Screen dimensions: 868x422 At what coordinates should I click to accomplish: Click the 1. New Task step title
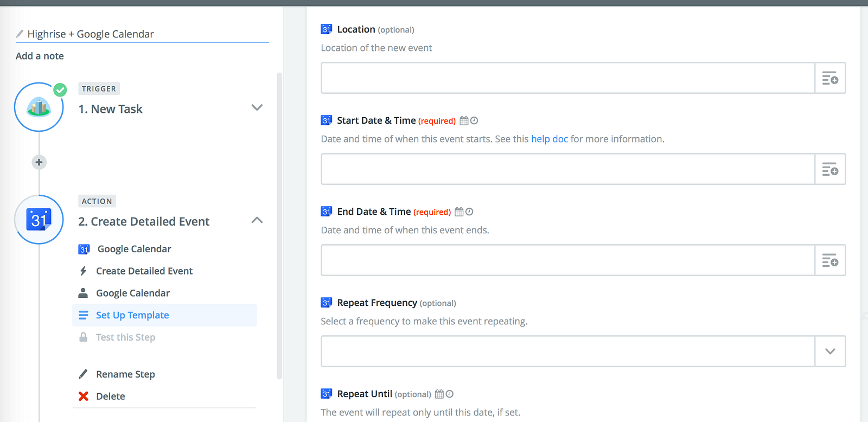pyautogui.click(x=111, y=109)
